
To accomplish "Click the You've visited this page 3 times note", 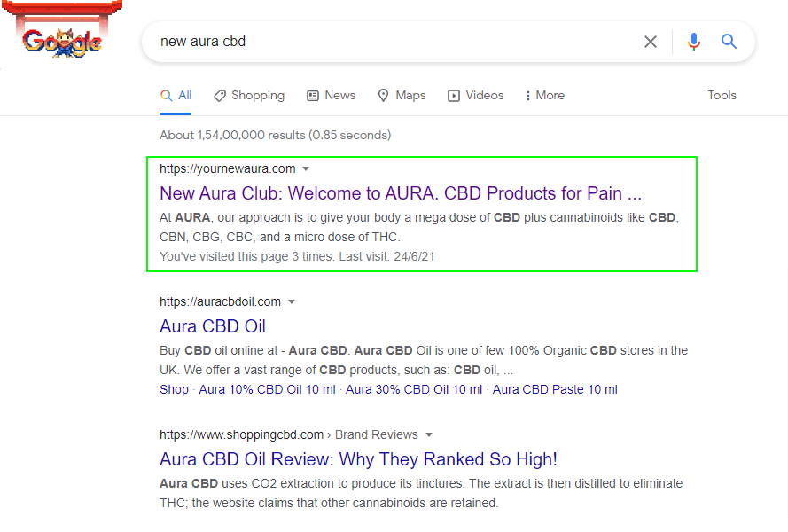I will 297,257.
